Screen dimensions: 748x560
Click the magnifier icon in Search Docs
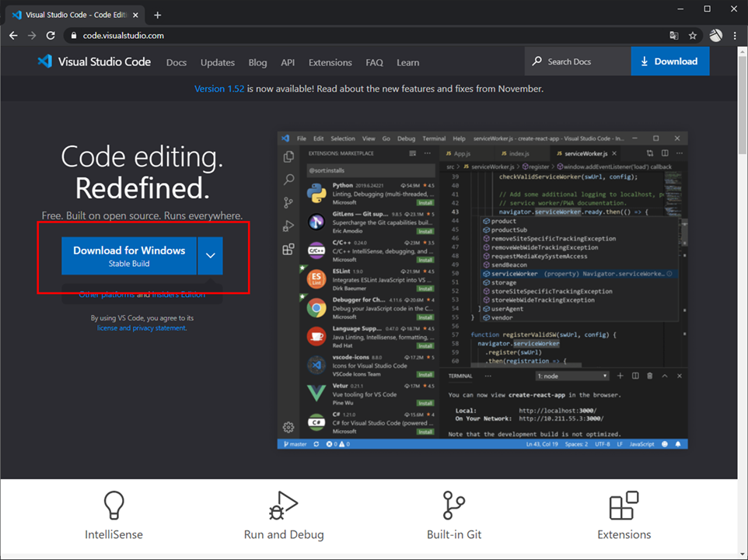537,61
